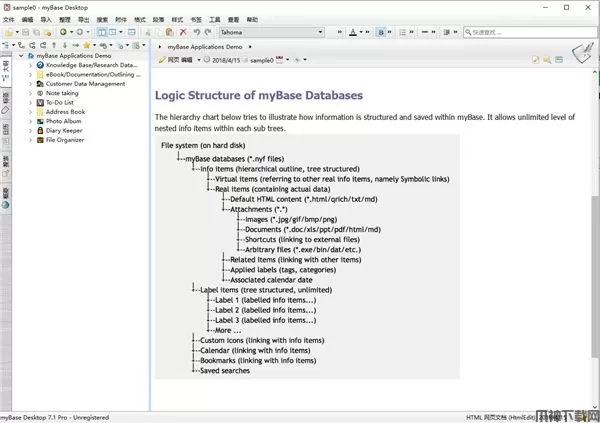
Task: Click the font color 'A' icon
Action: pyautogui.click(x=351, y=32)
